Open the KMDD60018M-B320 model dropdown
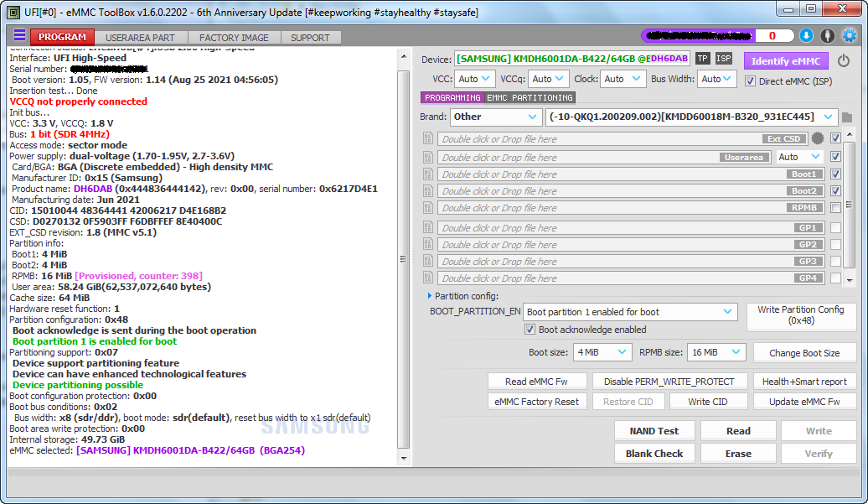Screen dimensions: 868x504 click(x=691, y=117)
